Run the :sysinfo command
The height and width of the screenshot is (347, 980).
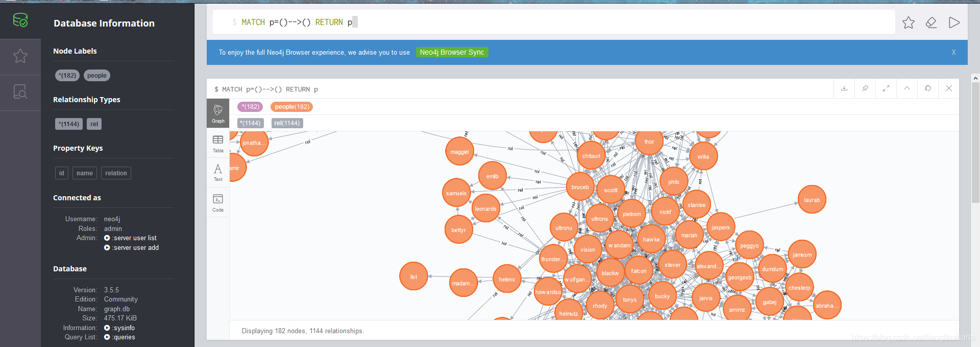119,328
